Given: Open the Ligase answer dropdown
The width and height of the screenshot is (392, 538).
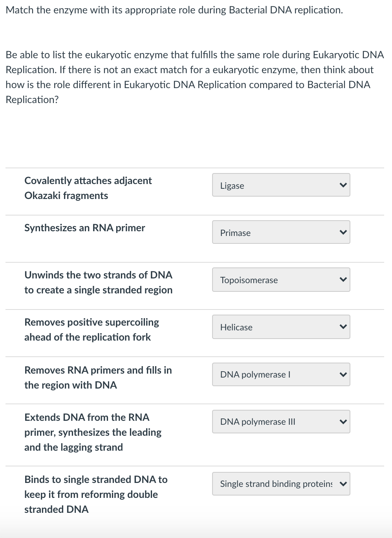Looking at the screenshot, I should (x=281, y=185).
